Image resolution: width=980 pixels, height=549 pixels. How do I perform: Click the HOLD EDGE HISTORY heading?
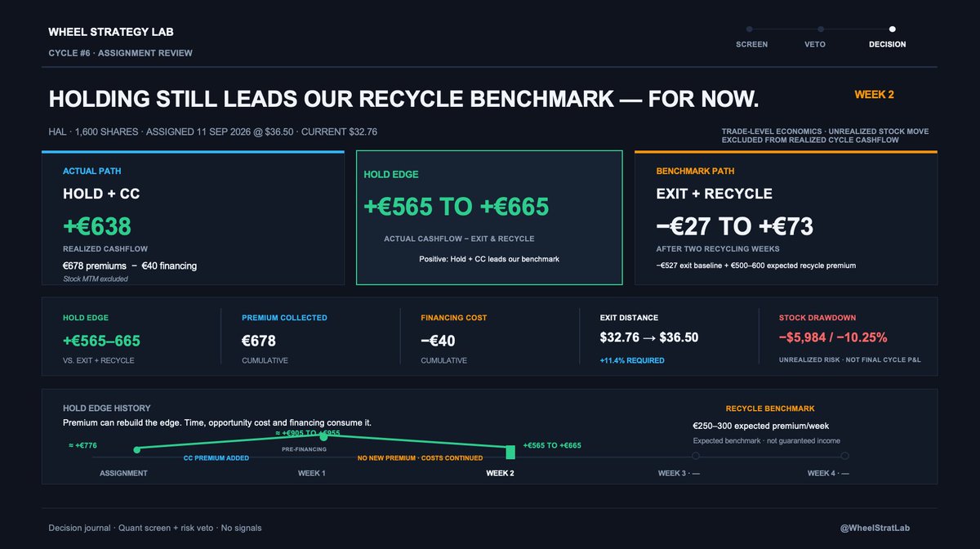107,408
